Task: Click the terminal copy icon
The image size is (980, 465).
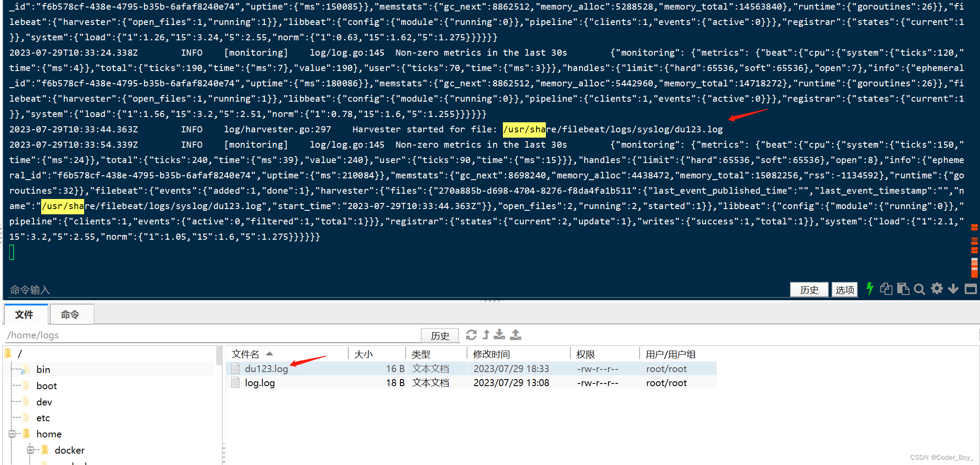Action: tap(886, 289)
